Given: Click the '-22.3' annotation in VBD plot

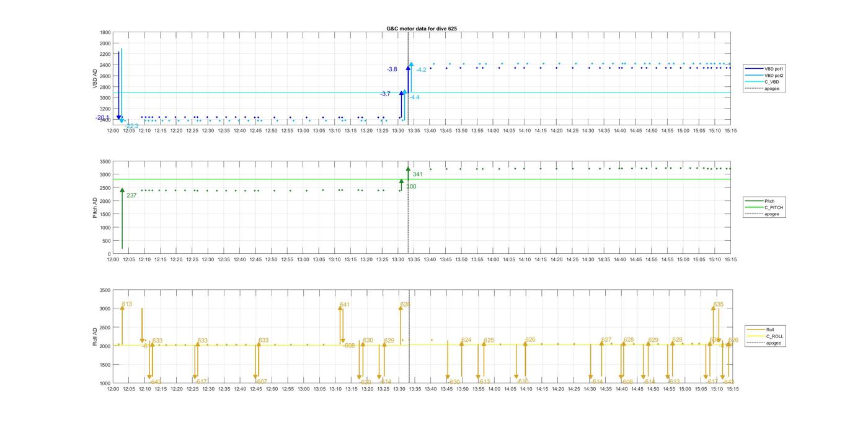Looking at the screenshot, I should tap(132, 126).
